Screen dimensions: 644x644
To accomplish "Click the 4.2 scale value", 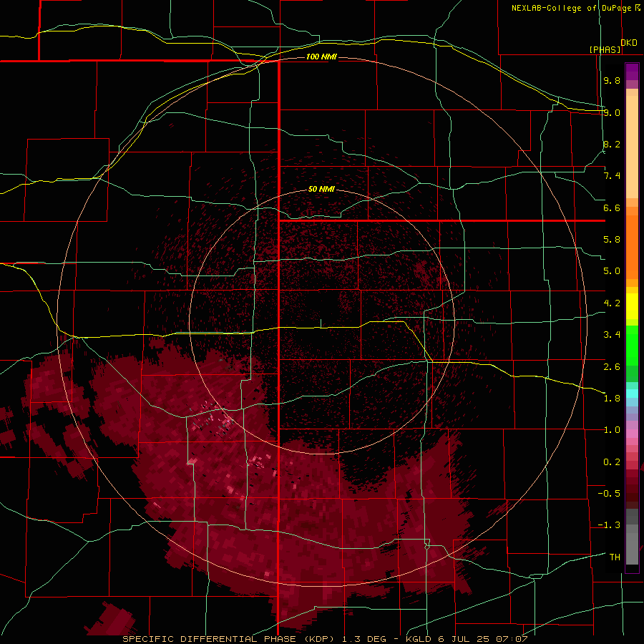I will click(x=612, y=303).
